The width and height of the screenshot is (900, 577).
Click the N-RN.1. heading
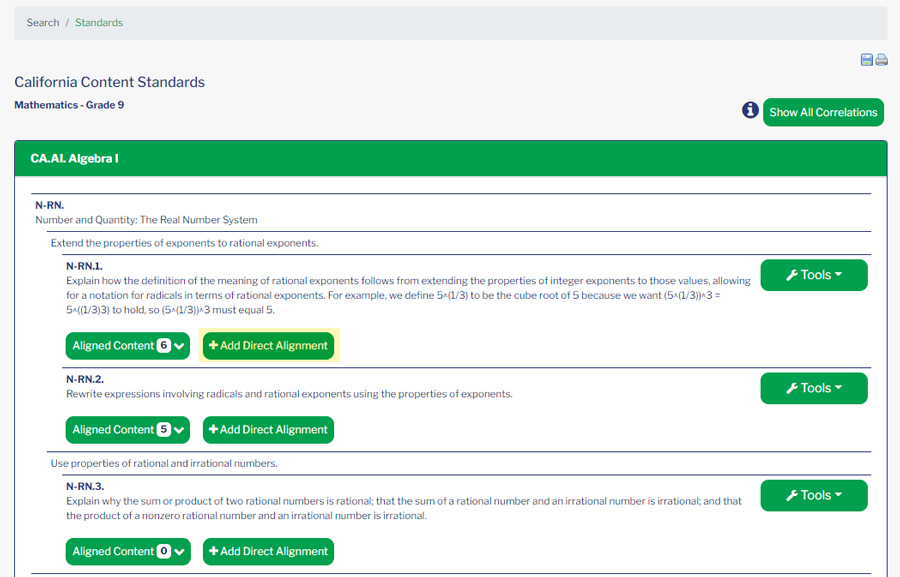[x=84, y=266]
